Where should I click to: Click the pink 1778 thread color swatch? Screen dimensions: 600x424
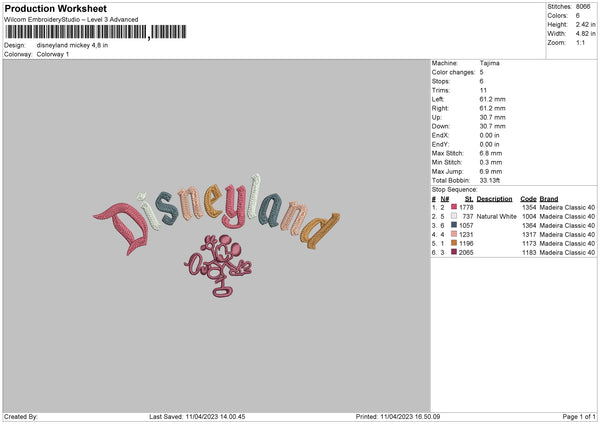click(x=454, y=207)
